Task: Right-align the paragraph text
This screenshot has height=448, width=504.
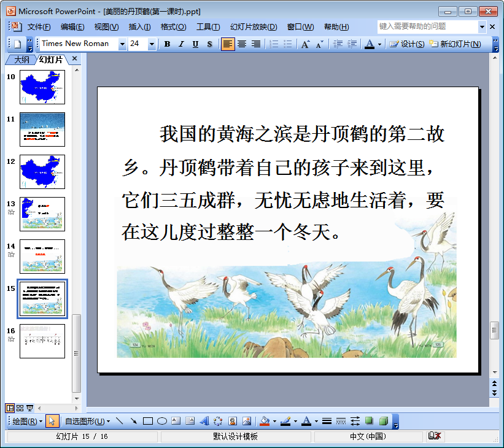Action: (x=256, y=44)
